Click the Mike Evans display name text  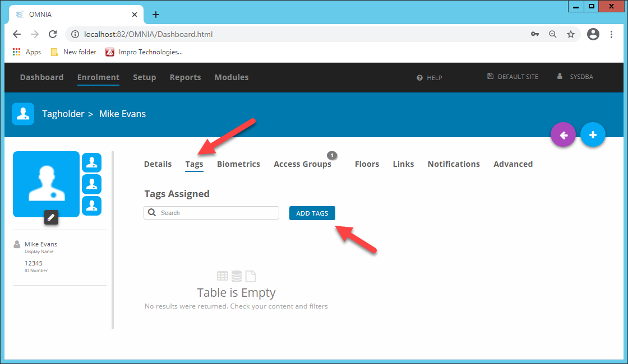[41, 244]
